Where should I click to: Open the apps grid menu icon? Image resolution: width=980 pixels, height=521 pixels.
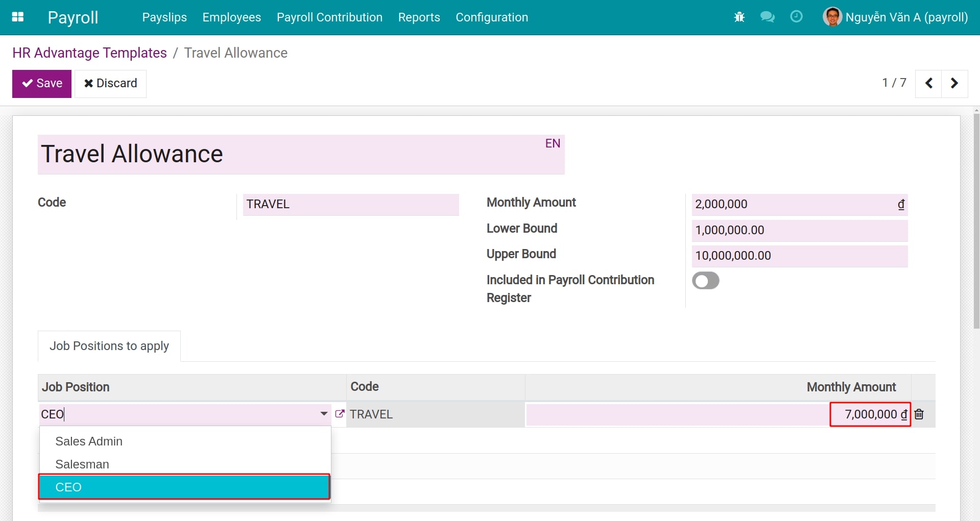pos(18,17)
